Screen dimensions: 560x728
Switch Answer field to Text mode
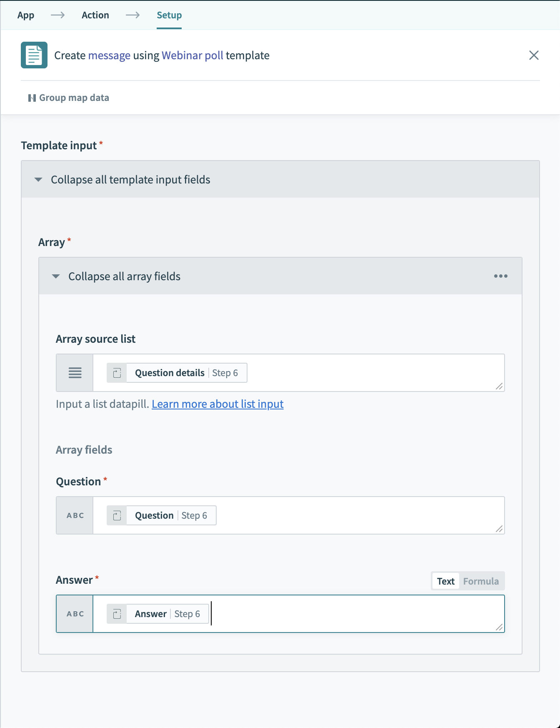tap(445, 581)
